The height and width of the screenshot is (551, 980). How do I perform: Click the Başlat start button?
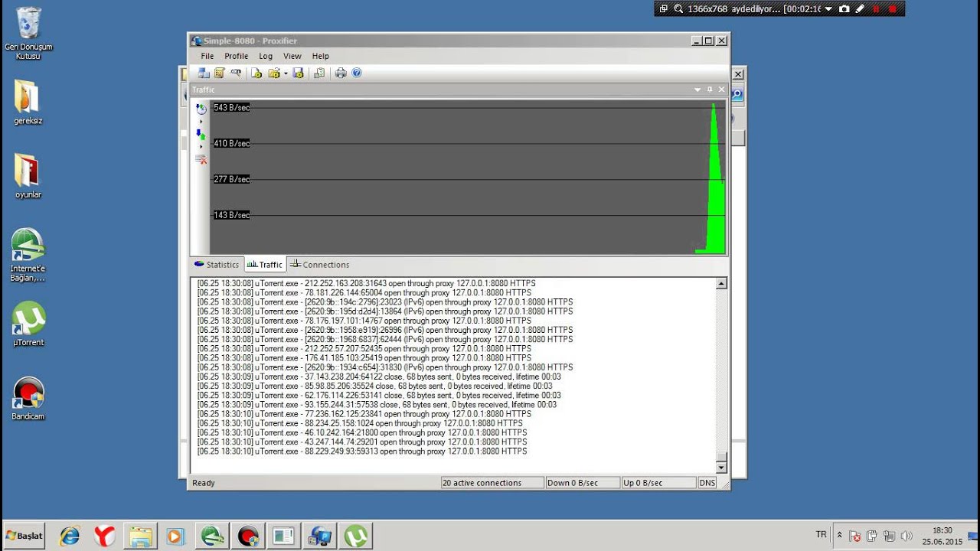(x=24, y=536)
